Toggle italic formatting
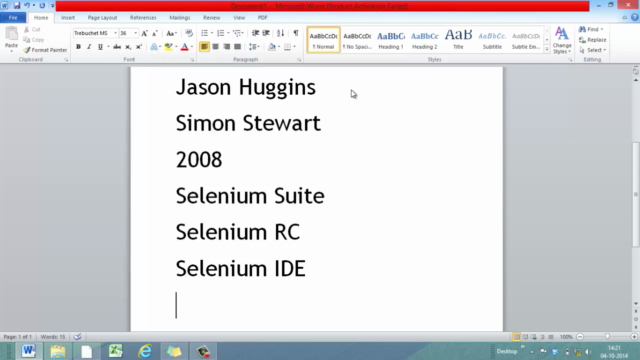 pyautogui.click(x=89, y=47)
